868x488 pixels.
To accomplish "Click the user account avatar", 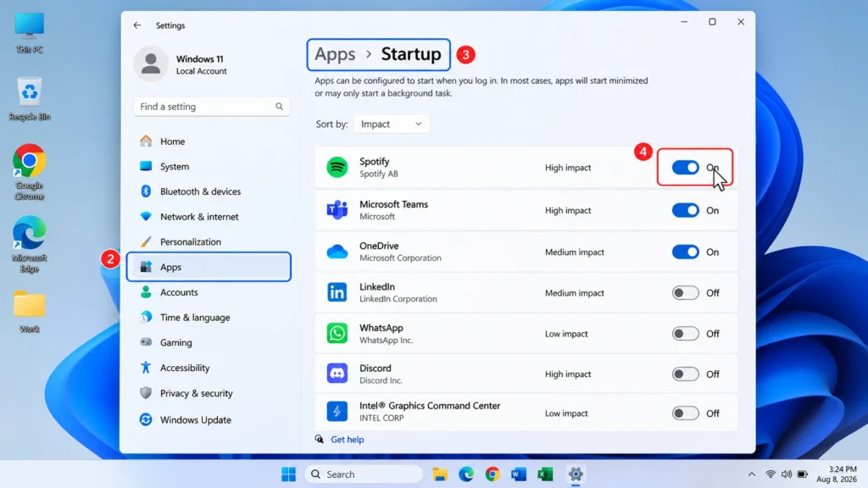I will point(151,64).
